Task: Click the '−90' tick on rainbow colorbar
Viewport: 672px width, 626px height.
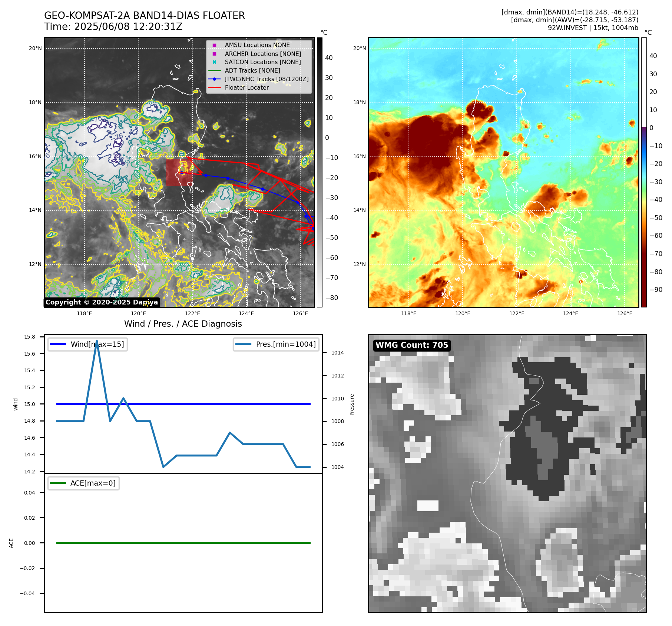Action: click(656, 290)
